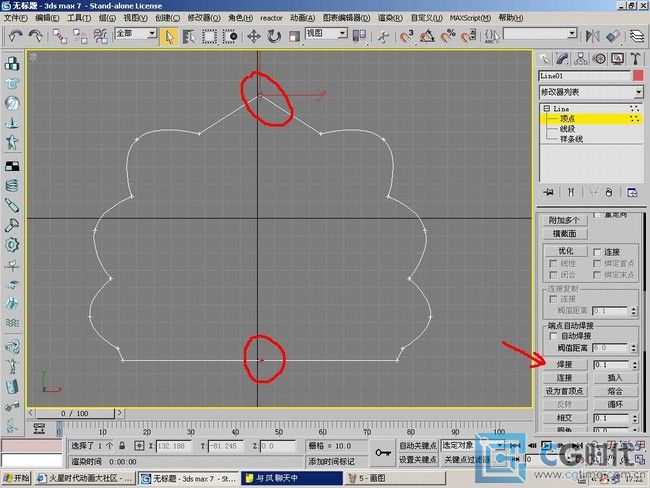The height and width of the screenshot is (488, 650).
Task: Click Use Pivot Point Center icon
Action: pos(359,36)
